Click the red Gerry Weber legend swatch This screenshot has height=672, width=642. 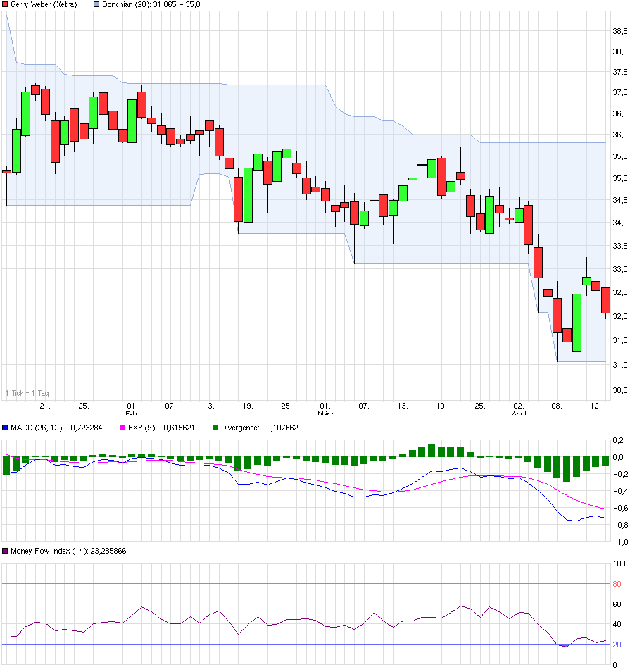click(6, 5)
